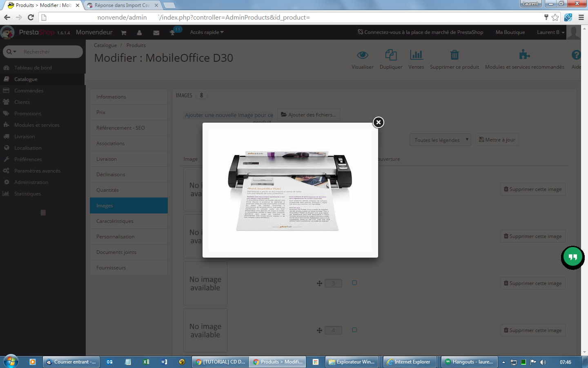Show hidden tray icons arrow
Image resolution: width=588 pixels, height=368 pixels.
503,362
